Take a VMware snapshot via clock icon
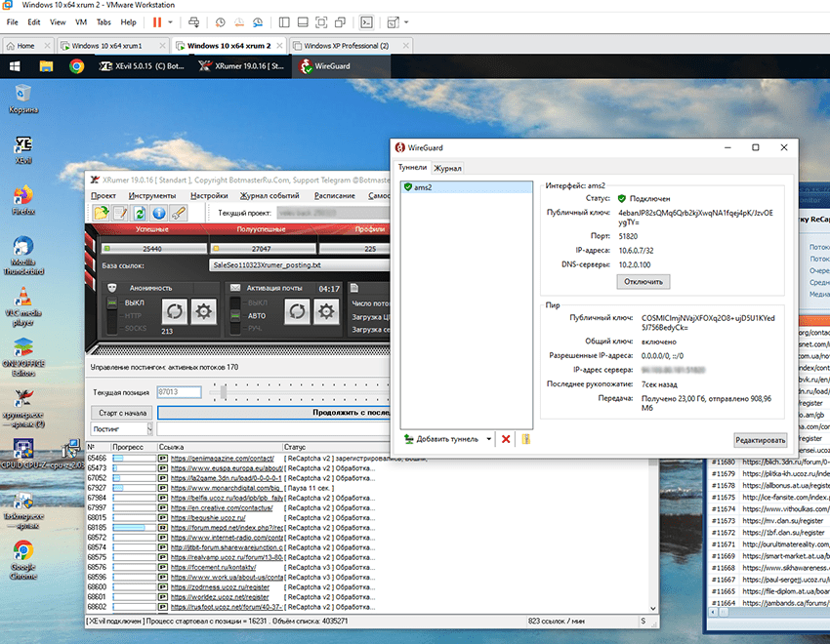 point(221,22)
